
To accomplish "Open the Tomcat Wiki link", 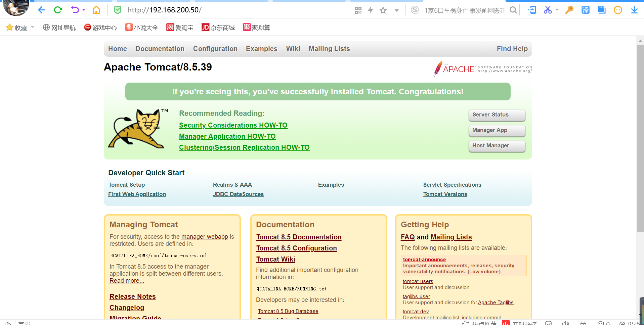I will 275,259.
